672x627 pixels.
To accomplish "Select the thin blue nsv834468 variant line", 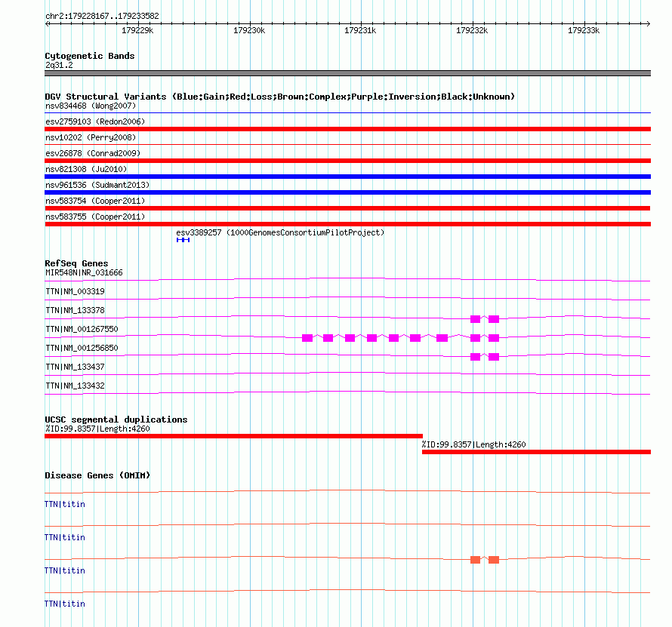I will tap(347, 113).
